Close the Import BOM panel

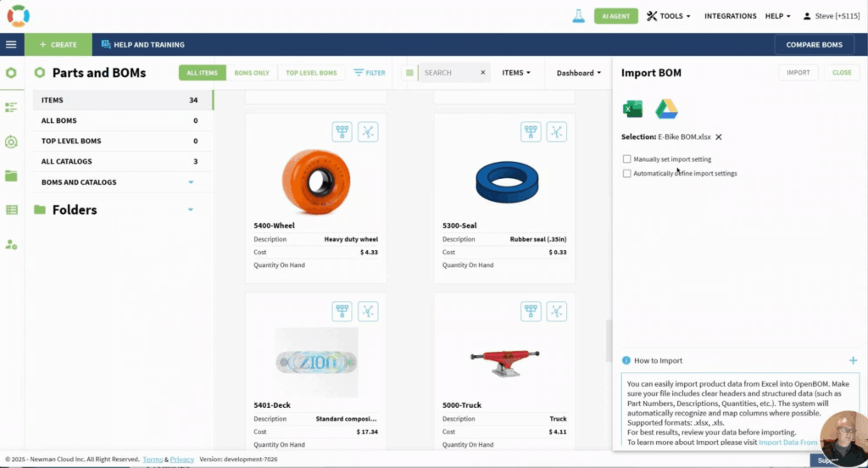click(842, 73)
